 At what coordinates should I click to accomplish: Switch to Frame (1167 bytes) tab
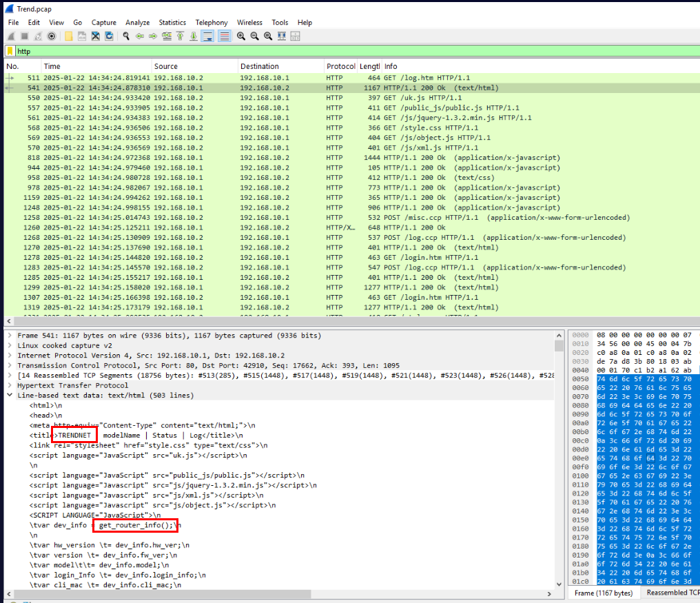pyautogui.click(x=604, y=593)
